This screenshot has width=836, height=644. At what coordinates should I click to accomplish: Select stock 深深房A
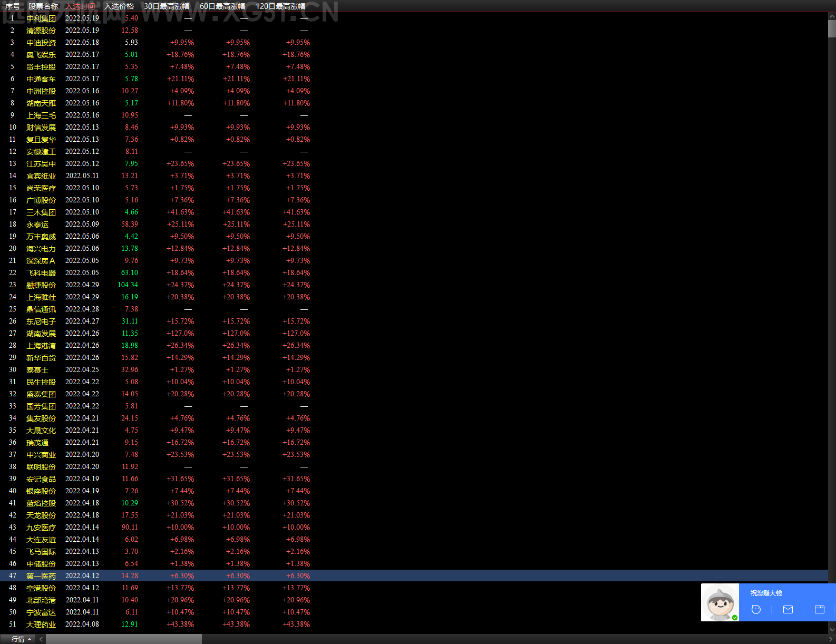coord(41,261)
